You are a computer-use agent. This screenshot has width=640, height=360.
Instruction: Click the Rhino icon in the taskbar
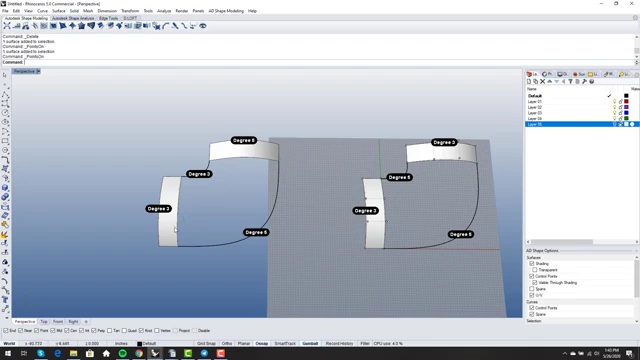155,353
